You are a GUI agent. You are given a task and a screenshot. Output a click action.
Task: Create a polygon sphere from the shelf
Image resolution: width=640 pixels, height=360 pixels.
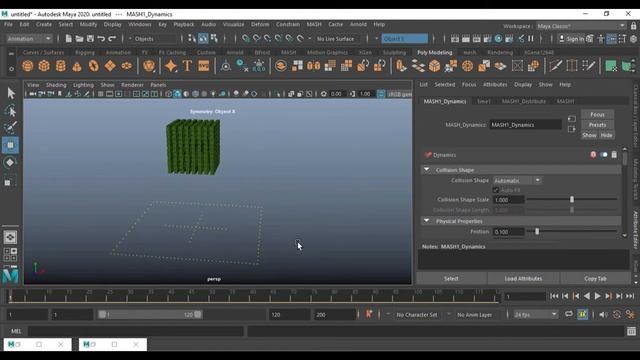pyautogui.click(x=28, y=66)
